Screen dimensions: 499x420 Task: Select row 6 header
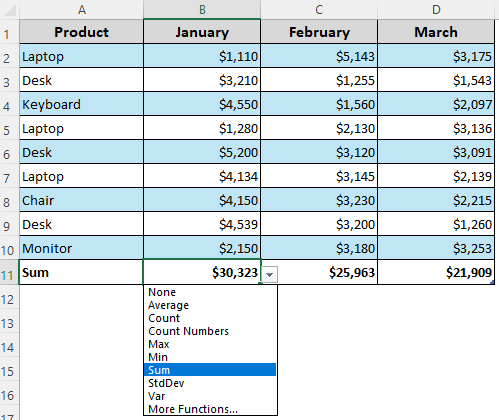[10, 152]
